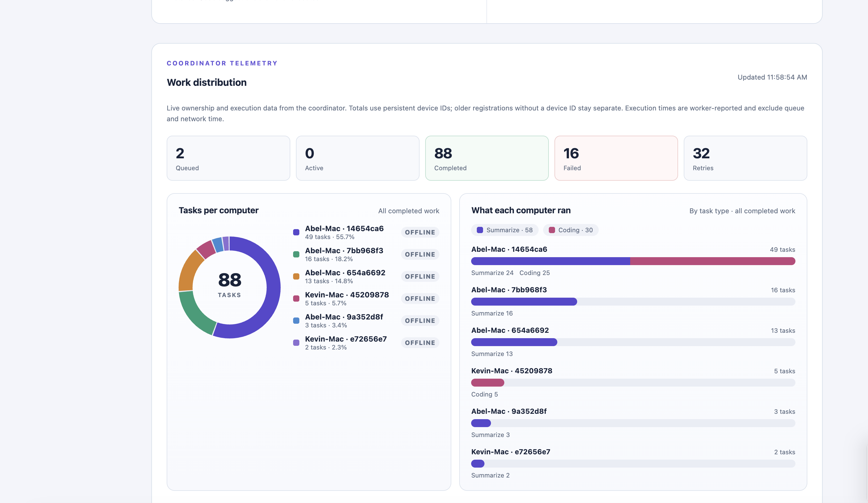
Task: Click the OFFLINE badge for Abel-Mac · 14654ca6
Action: (420, 232)
